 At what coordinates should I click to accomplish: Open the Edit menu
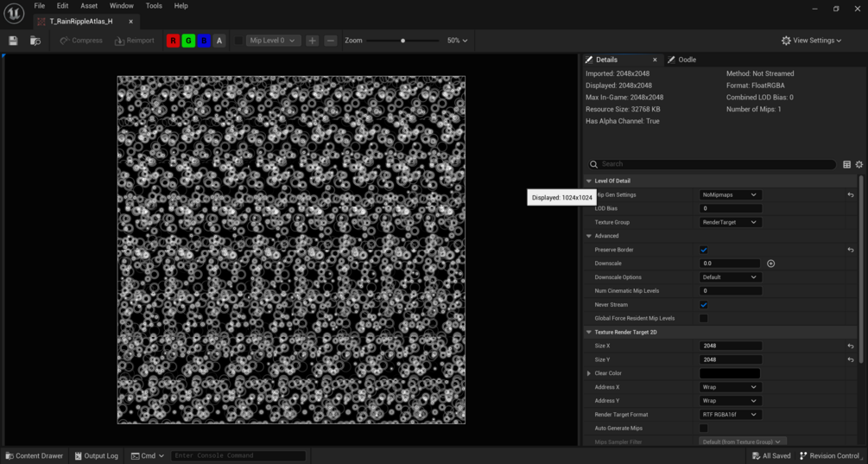[62, 5]
